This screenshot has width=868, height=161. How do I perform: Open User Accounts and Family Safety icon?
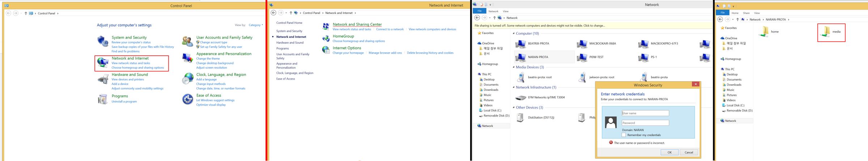pos(187,41)
